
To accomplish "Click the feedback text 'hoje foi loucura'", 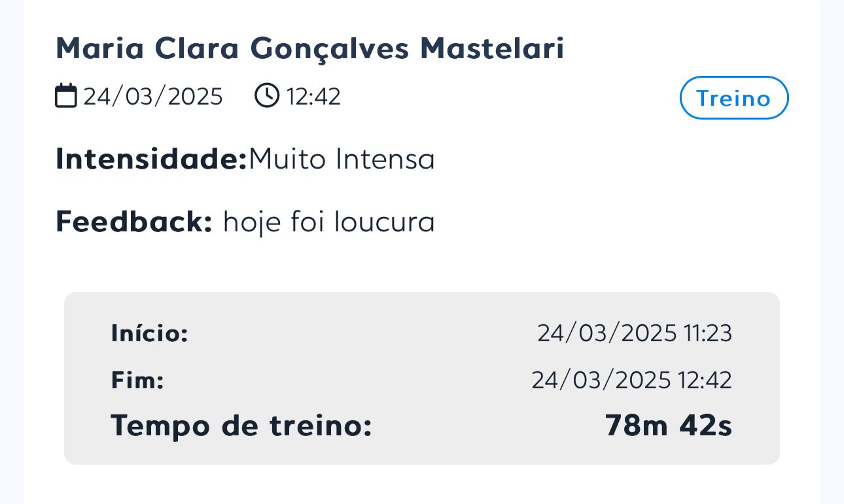I will [329, 221].
